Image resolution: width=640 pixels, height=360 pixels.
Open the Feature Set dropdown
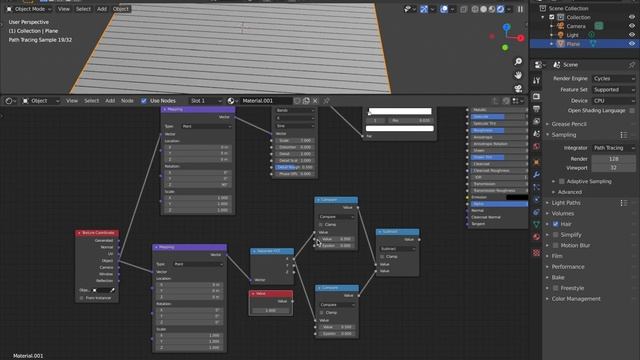[x=614, y=89]
